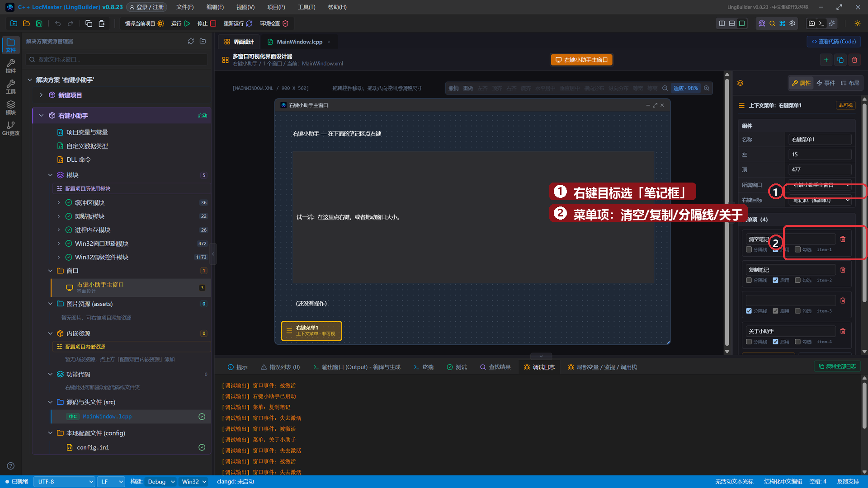Switch to MainWindow.lcpp tab
Image resolution: width=868 pixels, height=488 pixels.
click(299, 42)
